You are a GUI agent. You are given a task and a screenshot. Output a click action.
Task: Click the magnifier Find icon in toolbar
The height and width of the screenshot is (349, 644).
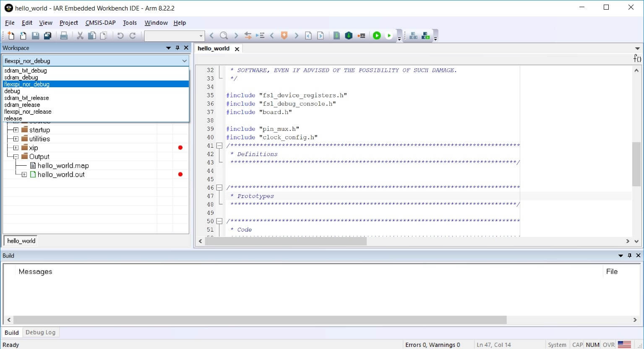[x=224, y=36]
